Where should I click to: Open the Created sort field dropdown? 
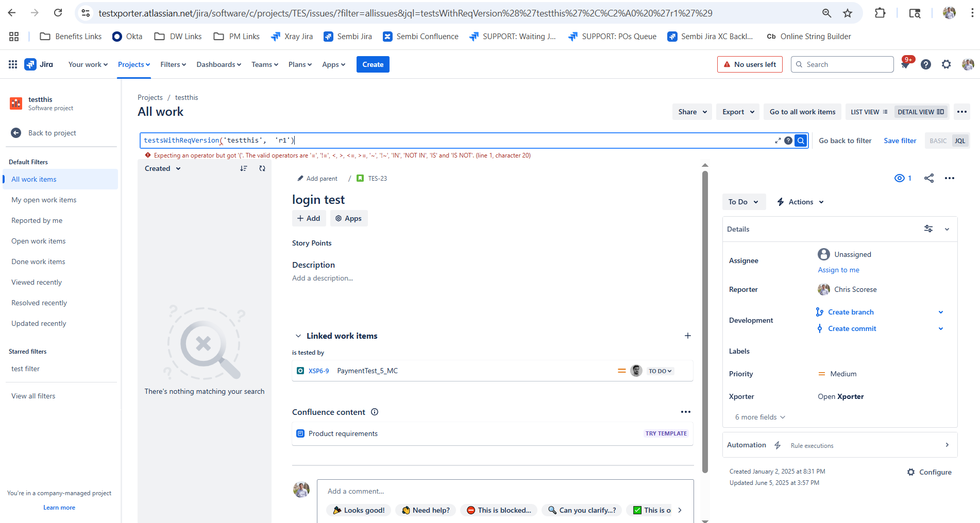[163, 168]
